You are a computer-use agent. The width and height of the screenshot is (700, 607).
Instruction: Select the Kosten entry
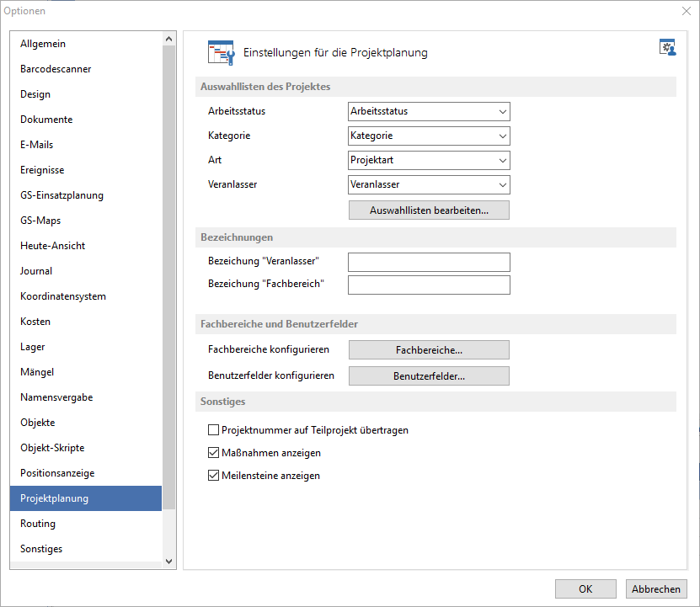[86, 322]
